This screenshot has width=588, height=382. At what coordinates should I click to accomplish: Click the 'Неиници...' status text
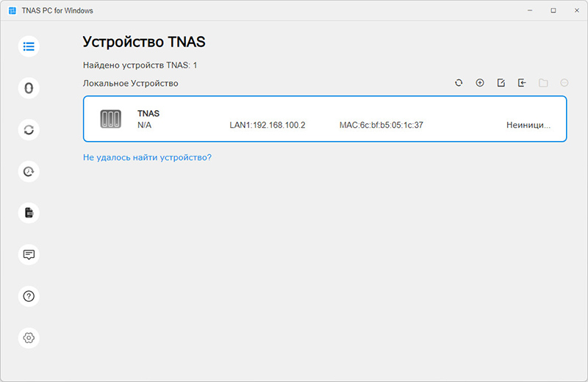coord(528,125)
